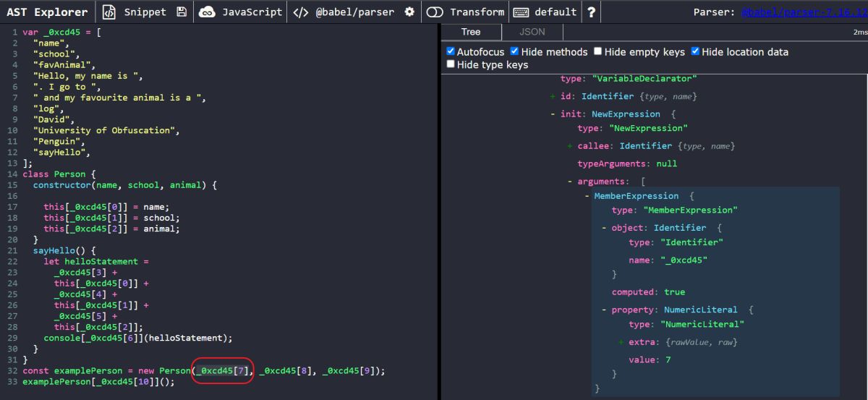Click the keyboard icon beside default

pos(520,12)
